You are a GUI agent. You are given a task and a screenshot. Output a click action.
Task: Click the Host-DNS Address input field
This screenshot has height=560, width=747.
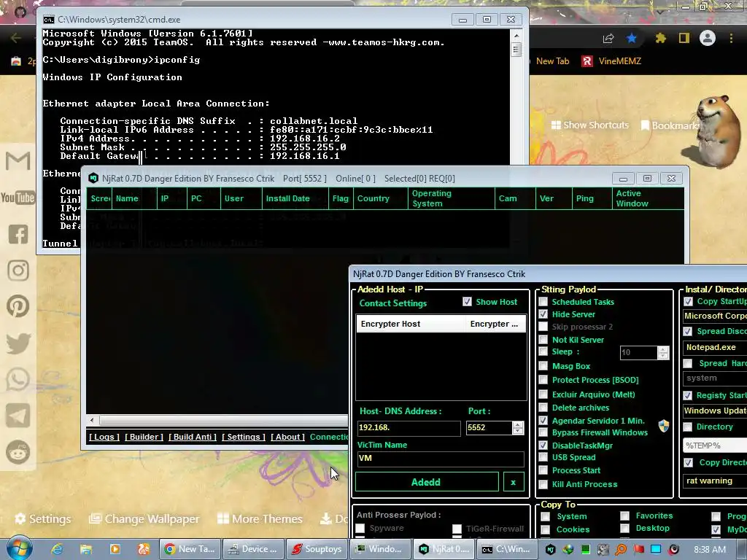pos(409,427)
